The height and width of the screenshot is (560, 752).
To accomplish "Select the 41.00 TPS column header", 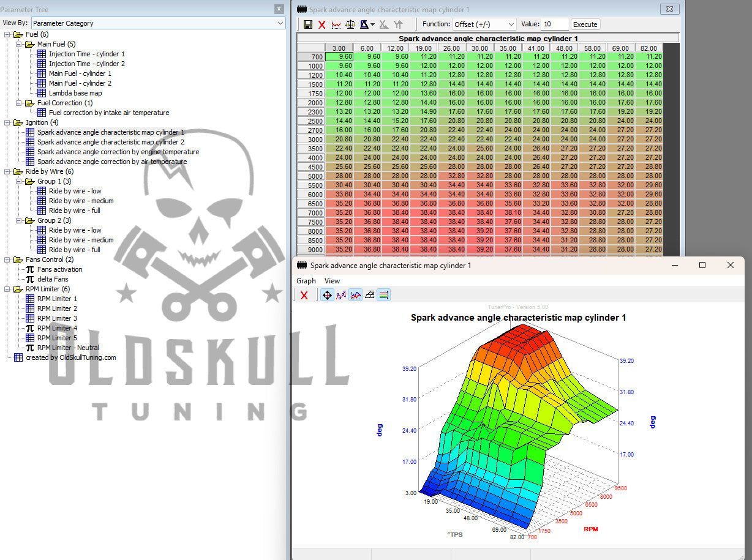I will pos(536,48).
